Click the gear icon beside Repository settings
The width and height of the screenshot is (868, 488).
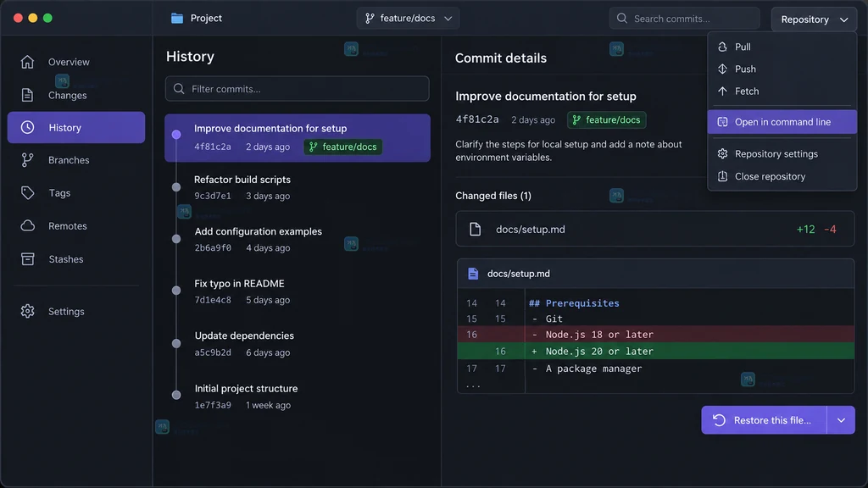(x=722, y=154)
